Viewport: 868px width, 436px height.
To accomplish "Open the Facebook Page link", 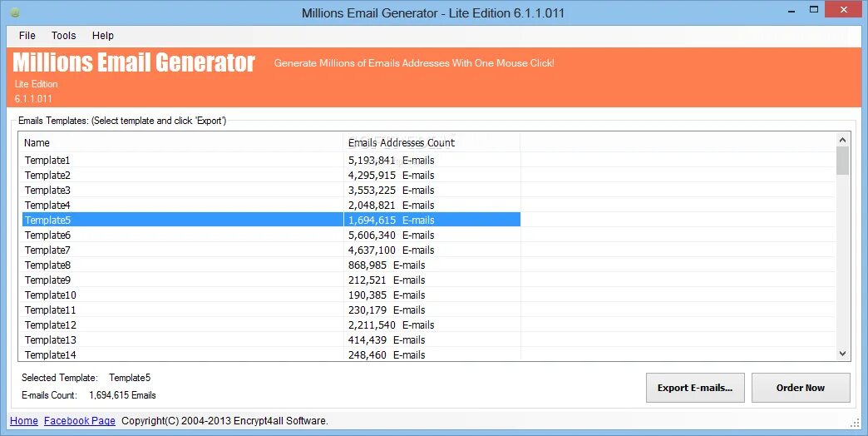I will pyautogui.click(x=80, y=420).
